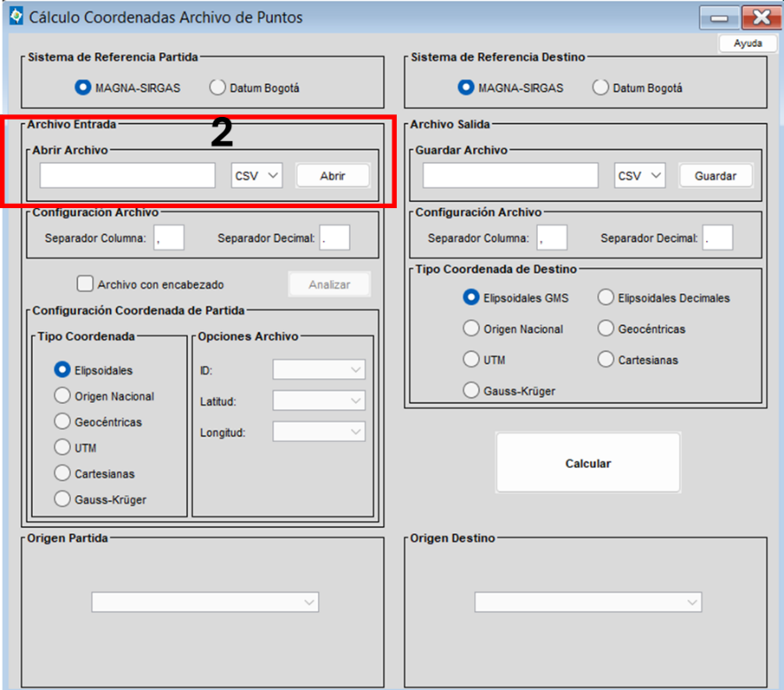Click the Calcular button
This screenshot has height=690, width=784.
(588, 463)
